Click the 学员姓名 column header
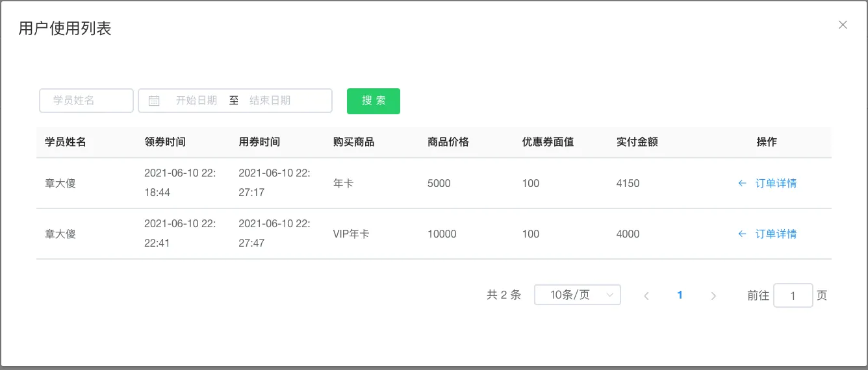The height and width of the screenshot is (370, 868). coord(66,142)
